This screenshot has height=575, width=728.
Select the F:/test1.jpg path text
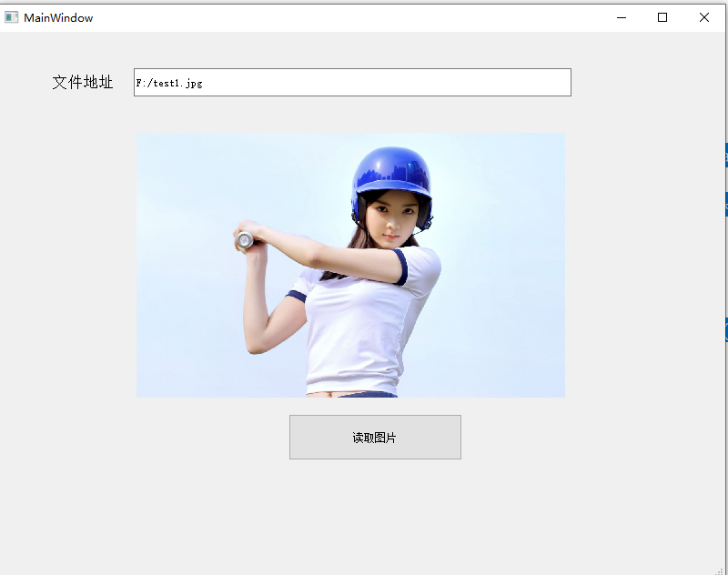point(170,82)
